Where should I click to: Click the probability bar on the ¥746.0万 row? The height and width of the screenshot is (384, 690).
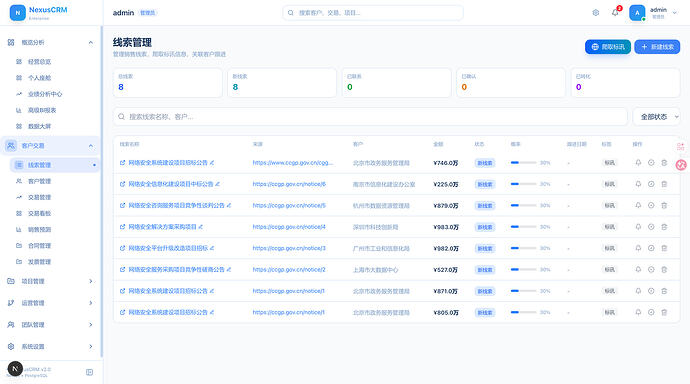[x=523, y=163]
